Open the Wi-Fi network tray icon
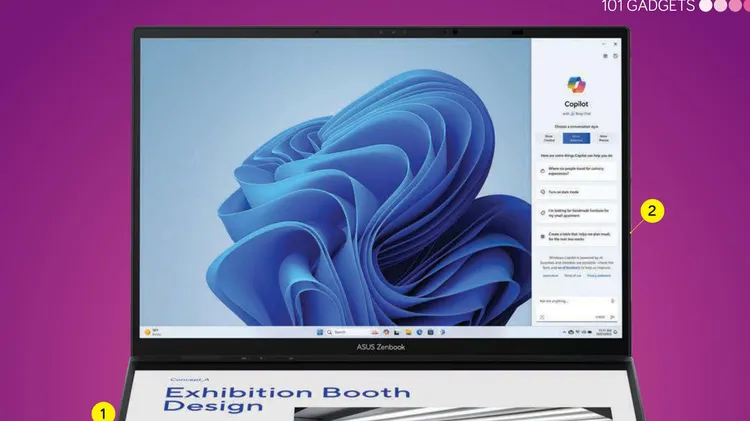Screen dimensions: 750x421 point(578,332)
